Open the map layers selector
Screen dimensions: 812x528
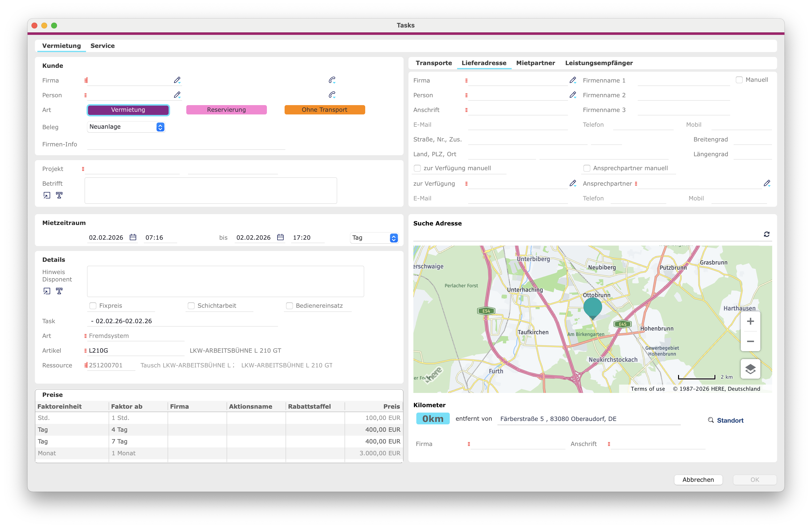point(750,369)
